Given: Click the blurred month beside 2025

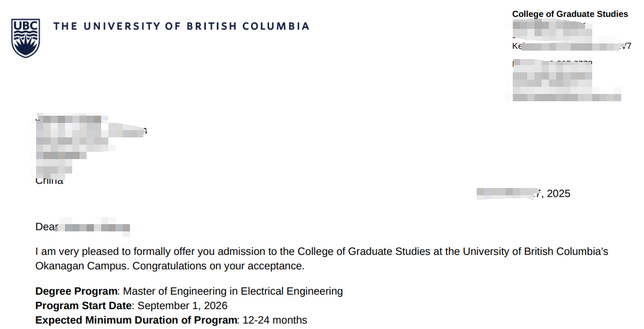Looking at the screenshot, I should click(x=506, y=193).
